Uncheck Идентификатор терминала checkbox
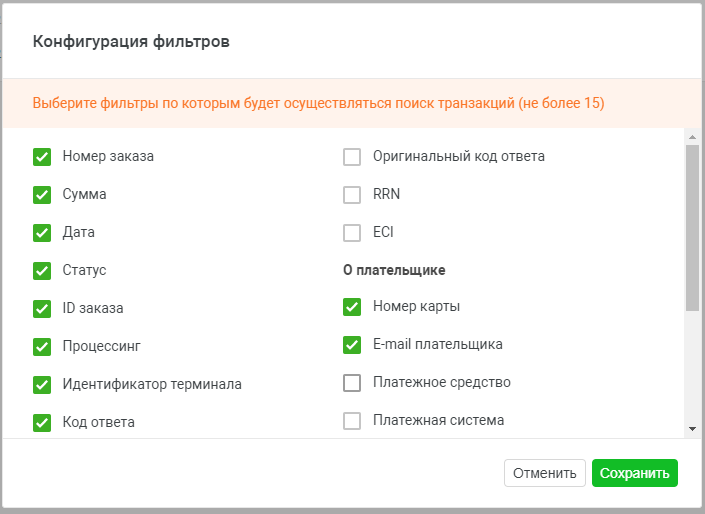This screenshot has height=514, width=705. point(42,385)
